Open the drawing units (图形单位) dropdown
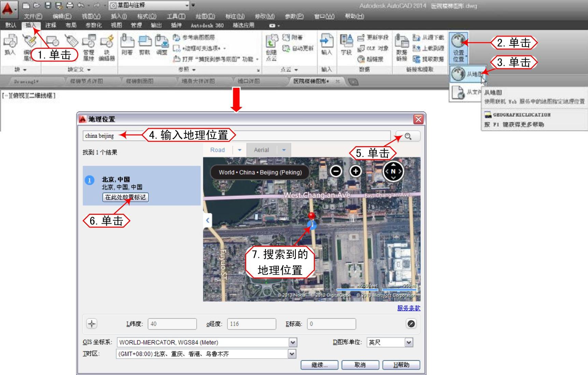Image resolution: width=588 pixels, height=375 pixels. (x=409, y=342)
